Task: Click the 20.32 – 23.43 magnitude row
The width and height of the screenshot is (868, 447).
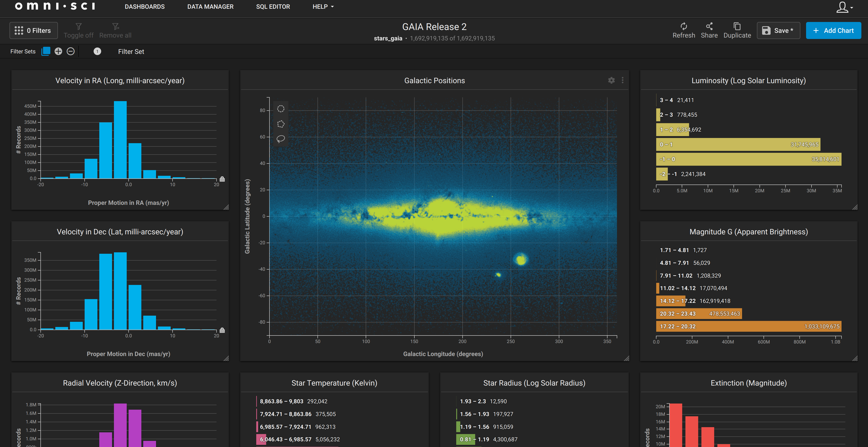Action: click(x=699, y=314)
